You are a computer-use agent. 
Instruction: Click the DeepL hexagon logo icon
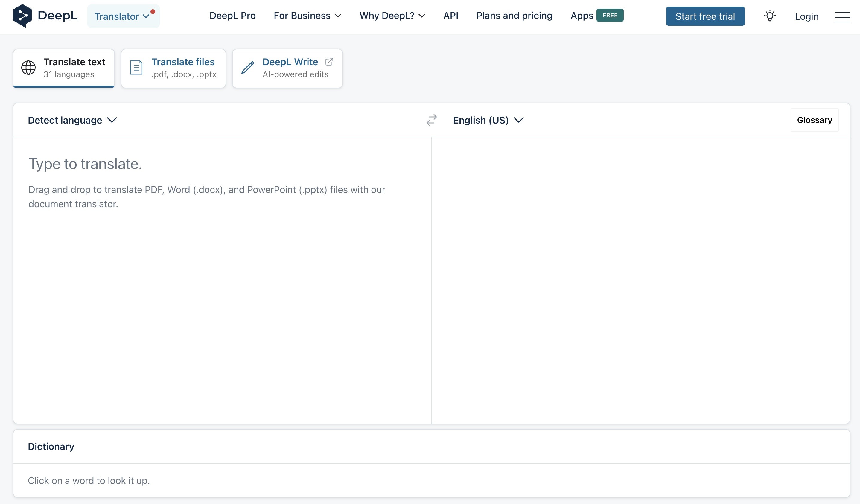tap(22, 16)
